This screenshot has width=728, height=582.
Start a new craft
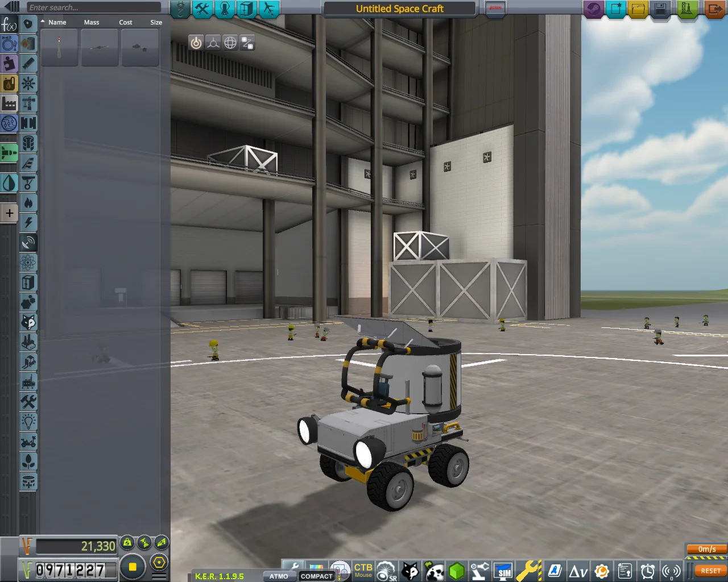point(615,9)
